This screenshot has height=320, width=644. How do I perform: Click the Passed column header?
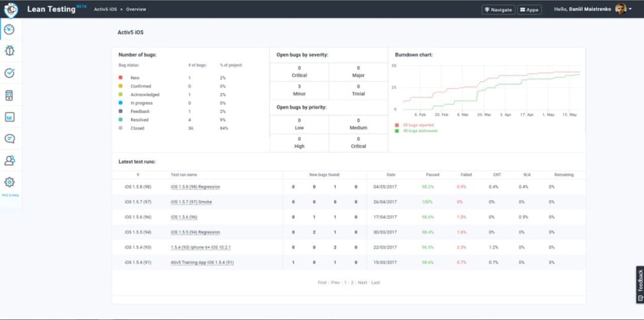433,175
